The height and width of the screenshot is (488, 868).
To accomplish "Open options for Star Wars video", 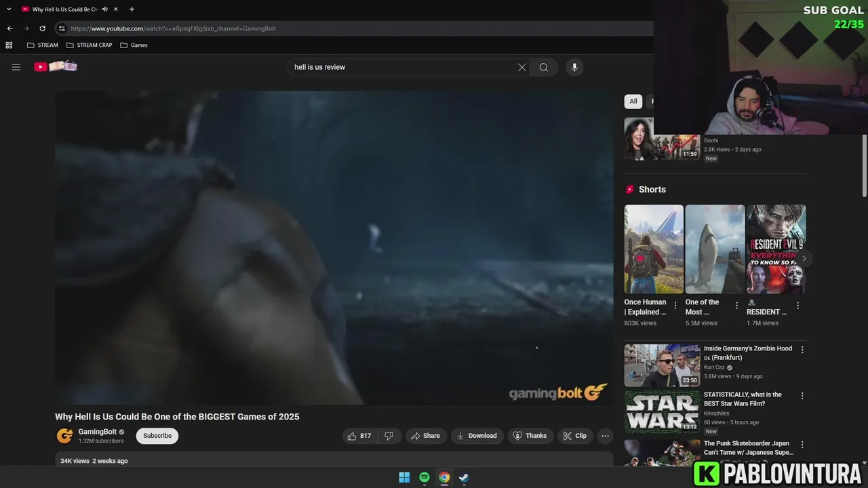I will pyautogui.click(x=802, y=396).
